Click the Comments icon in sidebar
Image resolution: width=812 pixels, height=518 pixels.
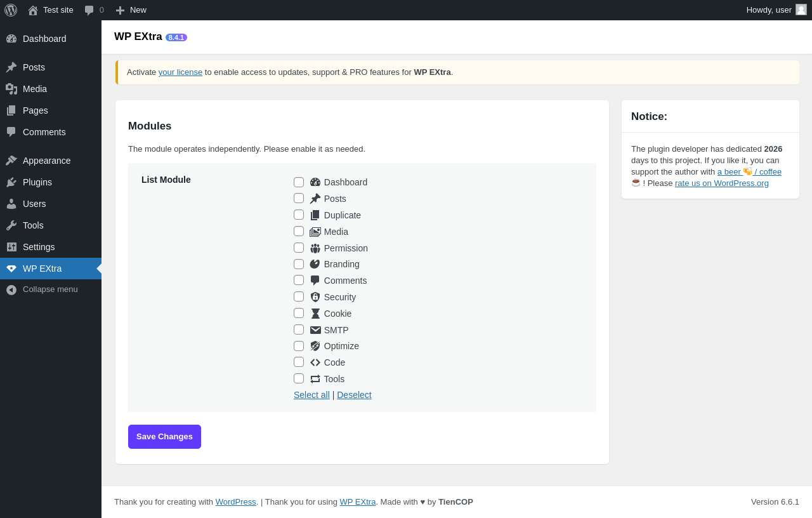(x=11, y=132)
